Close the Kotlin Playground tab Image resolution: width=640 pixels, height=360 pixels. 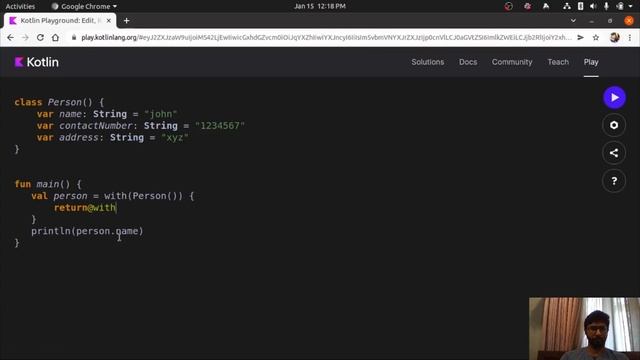coord(109,20)
